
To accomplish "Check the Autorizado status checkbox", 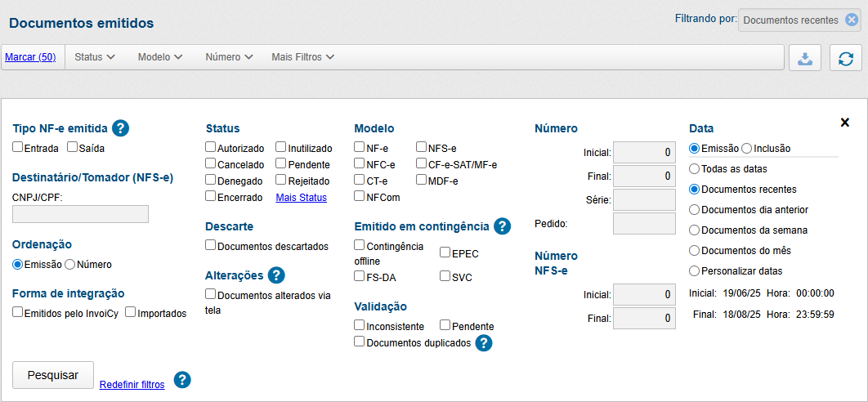I will pos(211,148).
